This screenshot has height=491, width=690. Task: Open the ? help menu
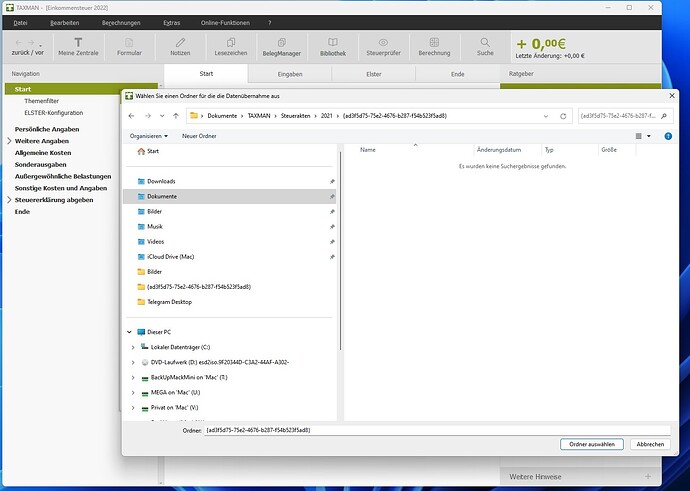click(269, 23)
